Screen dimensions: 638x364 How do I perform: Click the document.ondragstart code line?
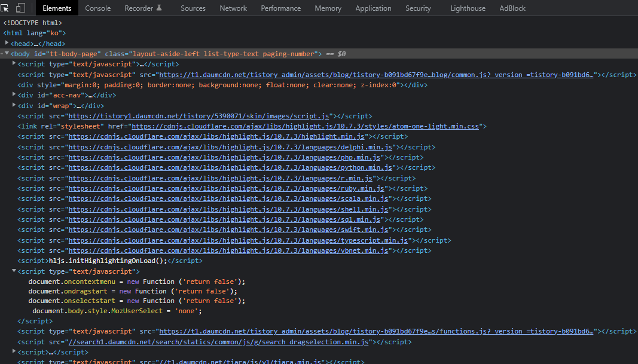pyautogui.click(x=133, y=291)
